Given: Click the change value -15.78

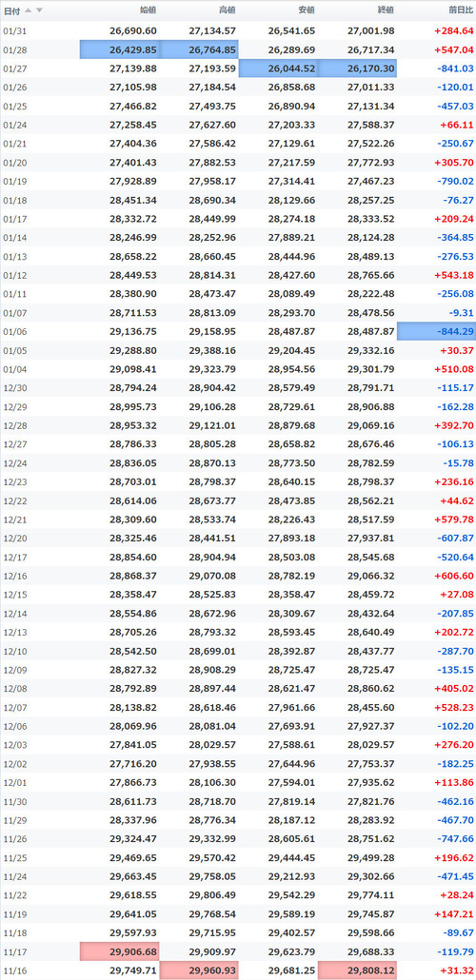Looking at the screenshot, I should pyautogui.click(x=458, y=463).
